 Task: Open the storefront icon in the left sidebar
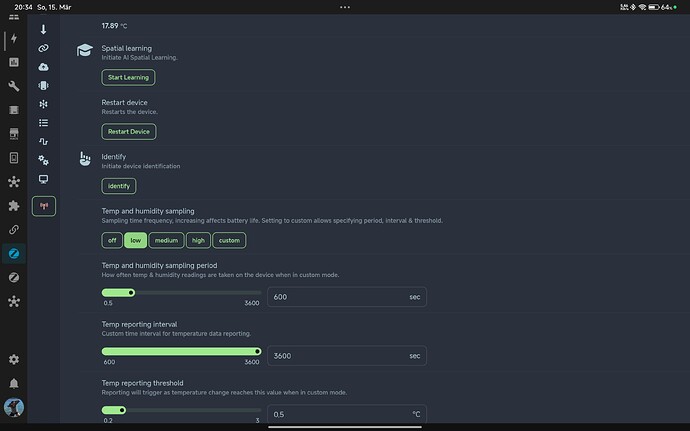pos(14,133)
